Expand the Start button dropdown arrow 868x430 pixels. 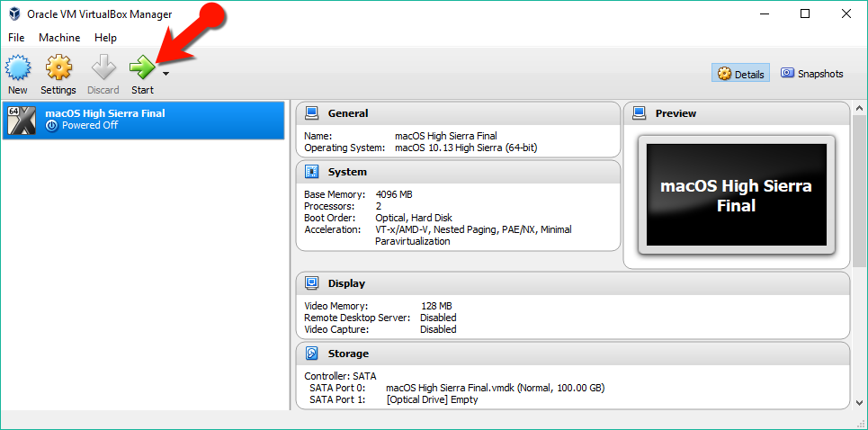[x=166, y=74]
